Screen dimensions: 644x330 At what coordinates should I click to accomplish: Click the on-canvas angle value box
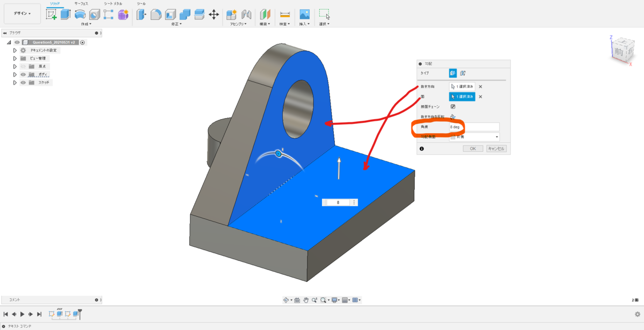(338, 202)
